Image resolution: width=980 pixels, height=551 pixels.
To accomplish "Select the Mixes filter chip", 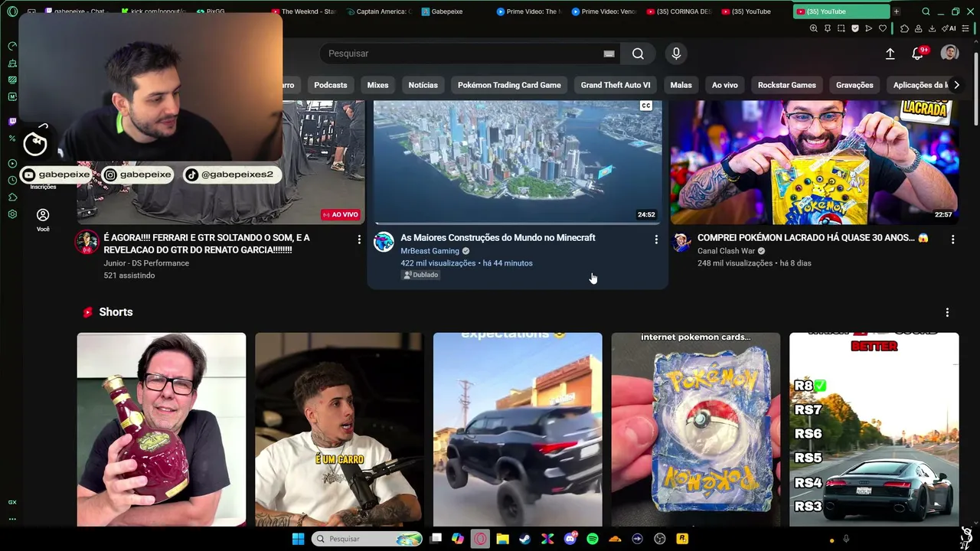I will click(x=377, y=85).
